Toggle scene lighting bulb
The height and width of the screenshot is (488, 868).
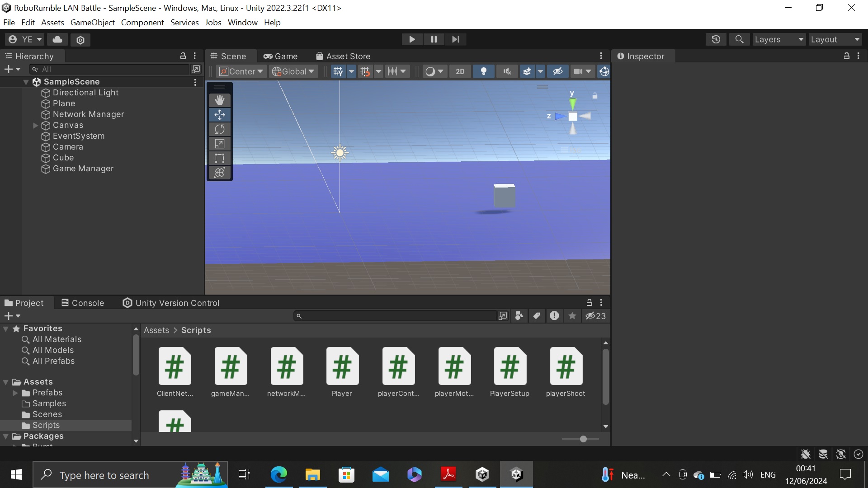click(484, 71)
